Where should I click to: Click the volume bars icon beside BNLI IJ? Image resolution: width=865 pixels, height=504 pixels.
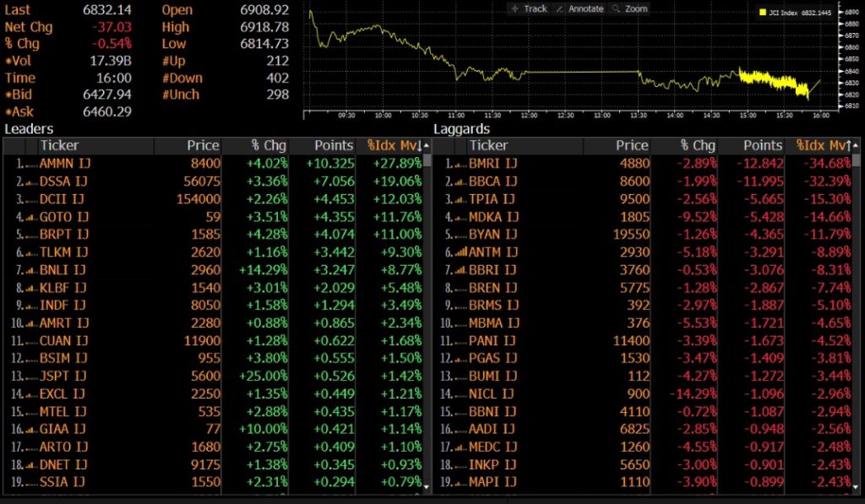pos(31,271)
